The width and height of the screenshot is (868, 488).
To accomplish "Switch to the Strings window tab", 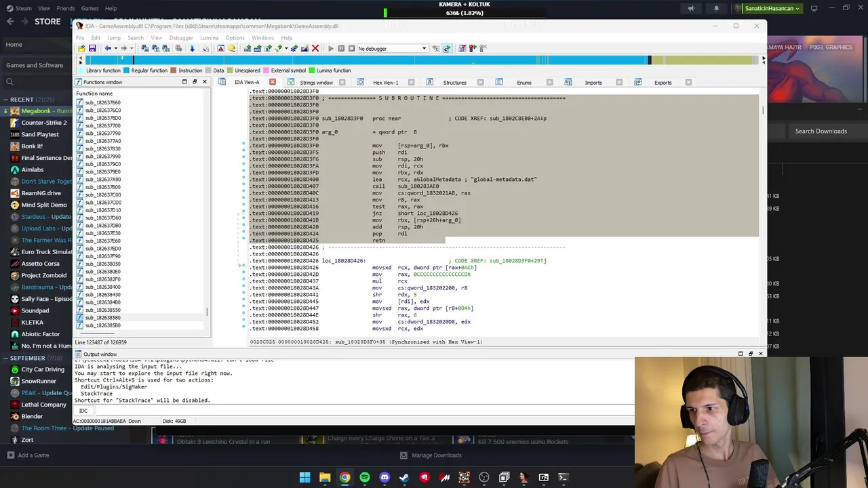I will (316, 83).
